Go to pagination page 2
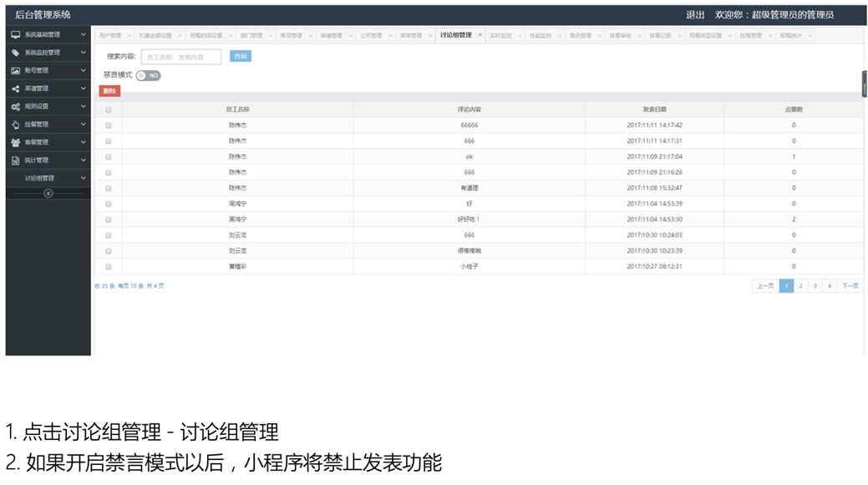This screenshot has height=485, width=868. [x=800, y=286]
